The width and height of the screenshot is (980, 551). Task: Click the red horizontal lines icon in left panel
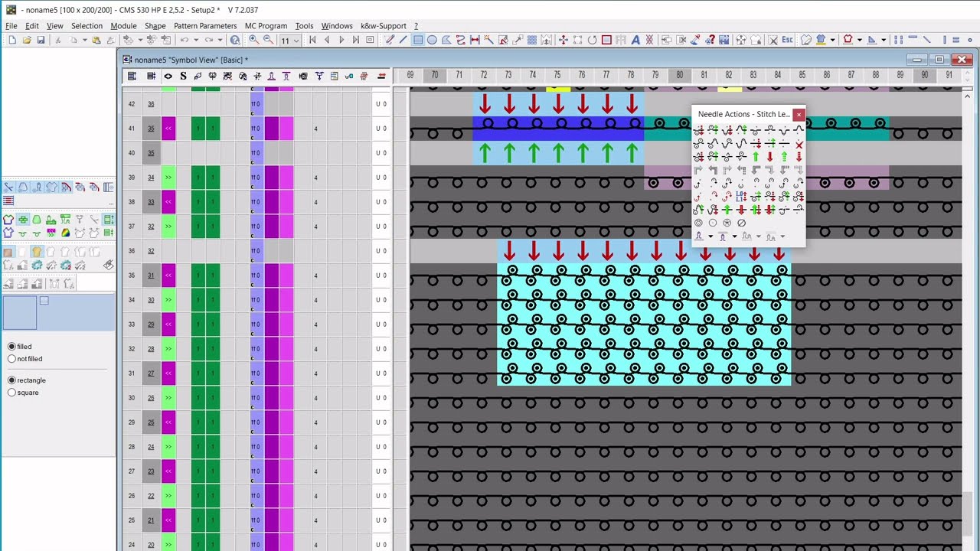(8, 201)
